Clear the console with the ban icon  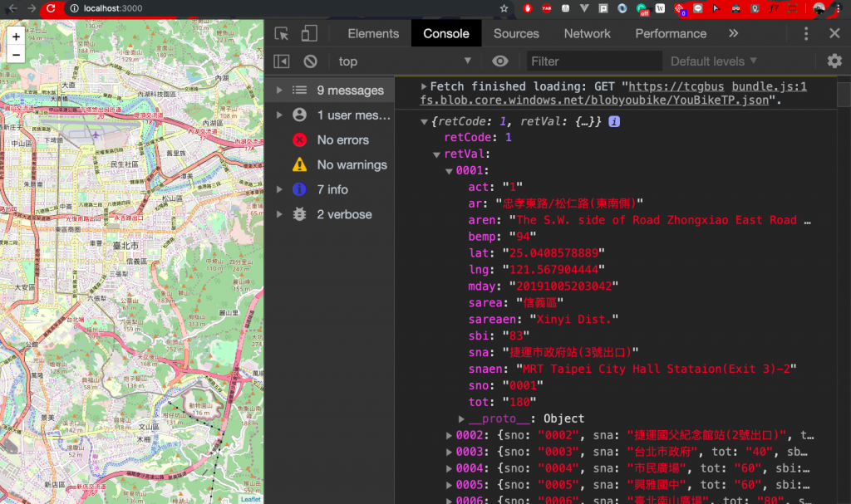tap(311, 61)
